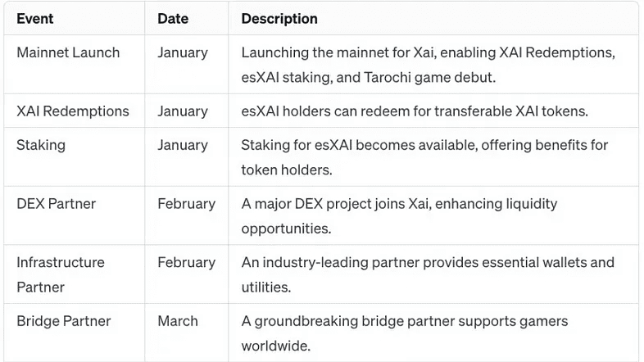Viewport: 644px width, 362px height.
Task: Click January date in Staking row
Action: click(183, 145)
